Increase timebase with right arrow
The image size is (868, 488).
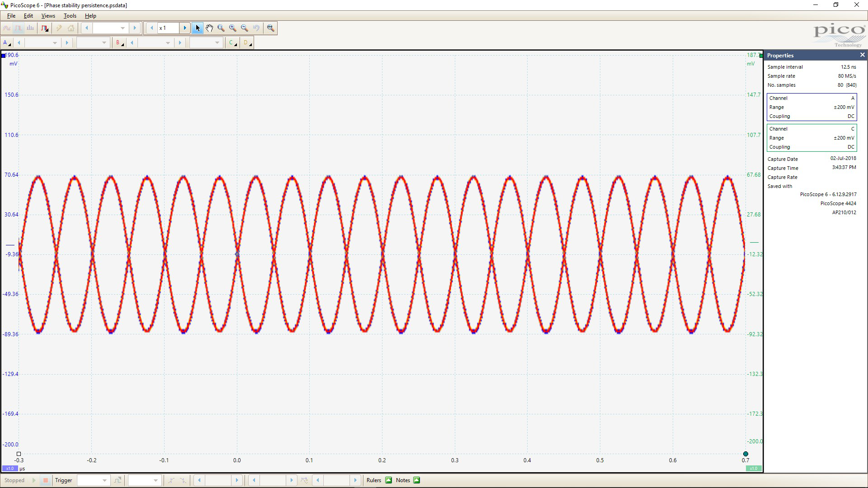tap(135, 28)
